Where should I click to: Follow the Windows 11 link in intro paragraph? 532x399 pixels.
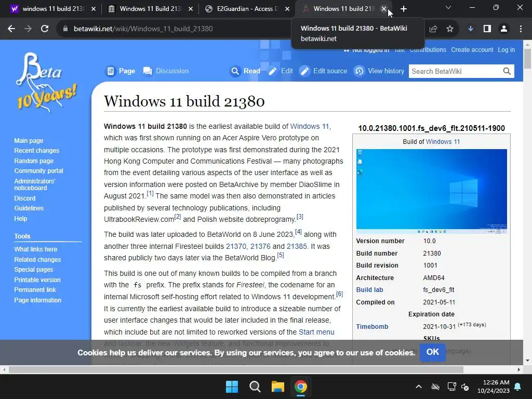[x=310, y=127]
